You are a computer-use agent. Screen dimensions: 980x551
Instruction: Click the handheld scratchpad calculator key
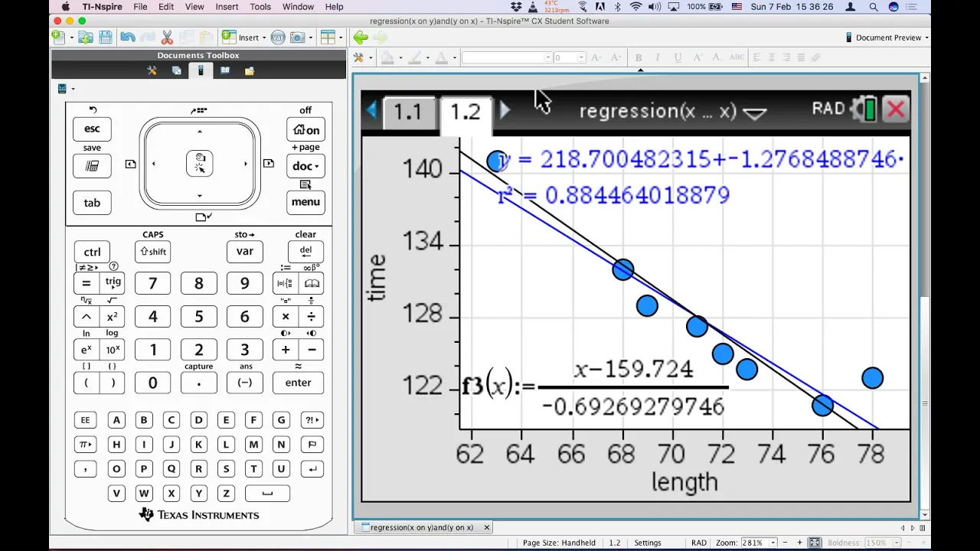tap(92, 166)
